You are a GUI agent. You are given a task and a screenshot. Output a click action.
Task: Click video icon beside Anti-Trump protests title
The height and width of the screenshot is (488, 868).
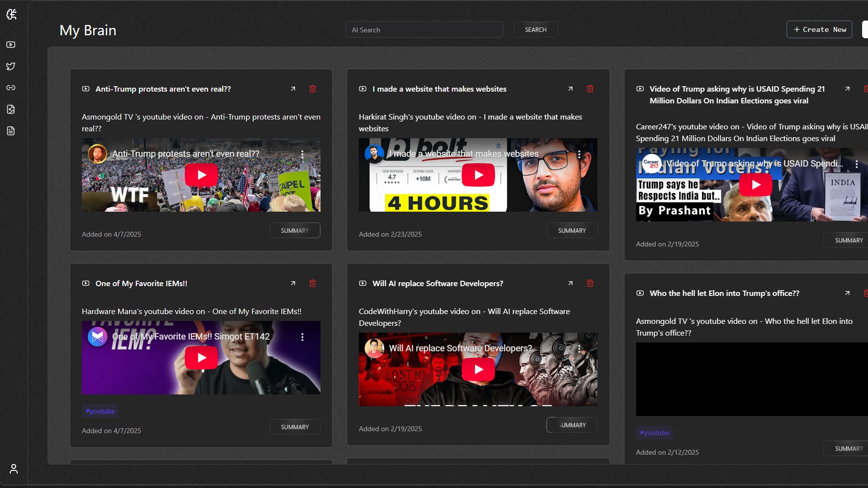86,89
